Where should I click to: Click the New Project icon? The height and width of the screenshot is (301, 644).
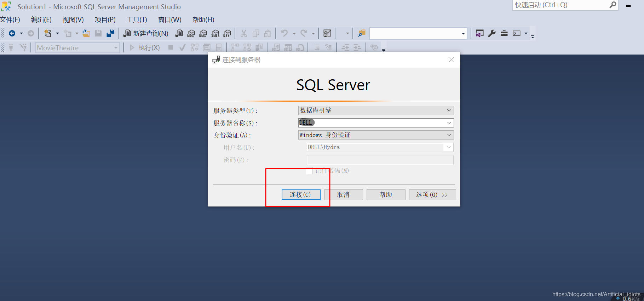tap(48, 33)
